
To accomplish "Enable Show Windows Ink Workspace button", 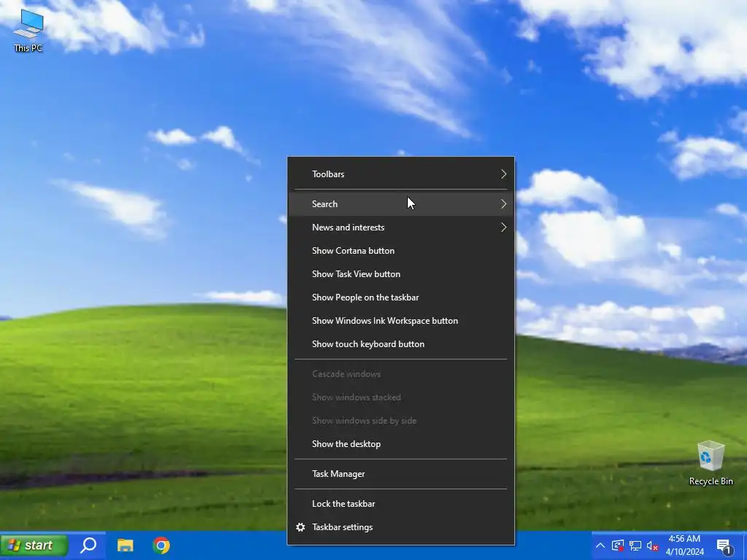I will [x=400, y=321].
